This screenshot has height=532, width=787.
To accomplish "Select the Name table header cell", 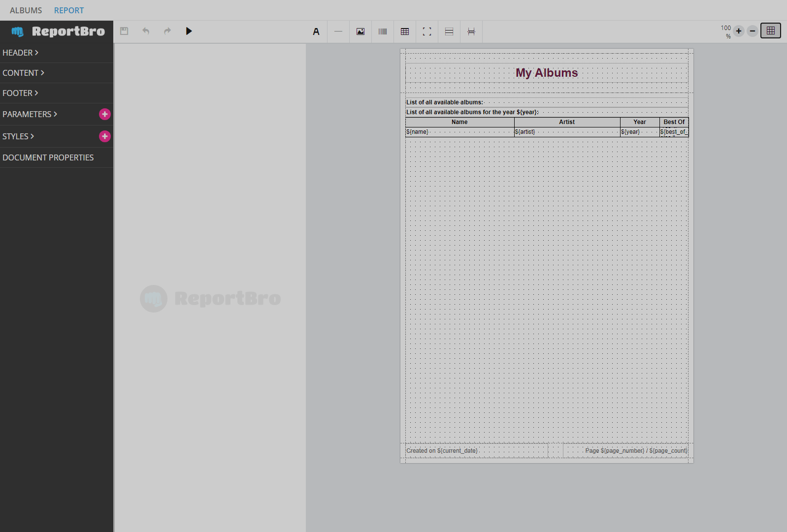I will [460, 122].
